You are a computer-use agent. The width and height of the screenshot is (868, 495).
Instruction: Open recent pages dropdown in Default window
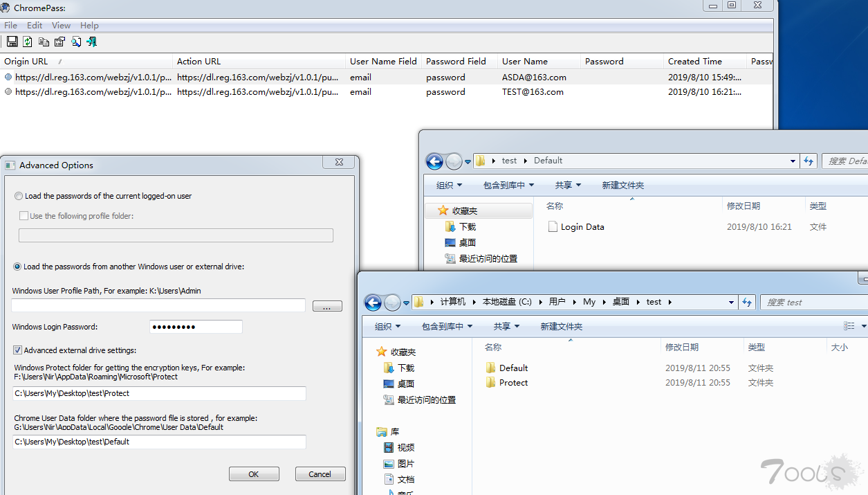click(x=468, y=162)
